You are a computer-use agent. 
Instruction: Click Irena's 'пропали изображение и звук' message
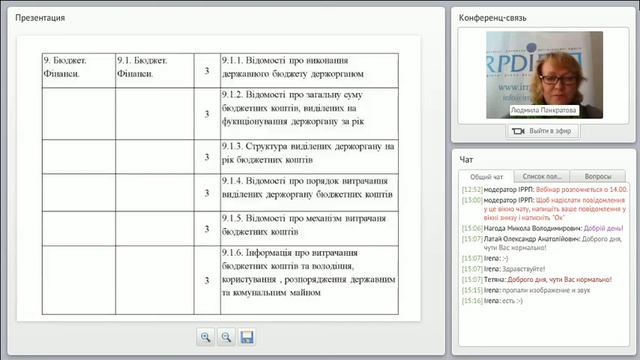point(526,290)
